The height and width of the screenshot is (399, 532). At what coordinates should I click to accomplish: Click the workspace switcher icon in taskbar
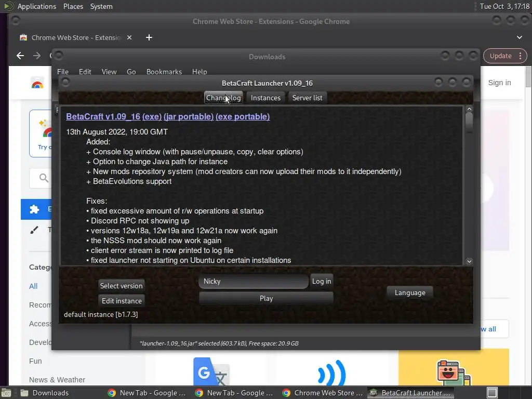(493, 393)
